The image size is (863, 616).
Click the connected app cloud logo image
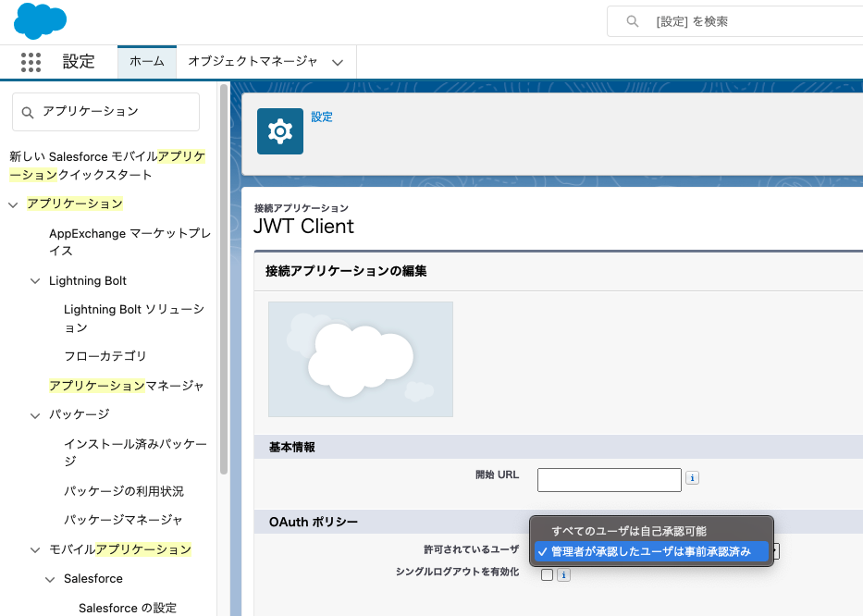(x=360, y=359)
